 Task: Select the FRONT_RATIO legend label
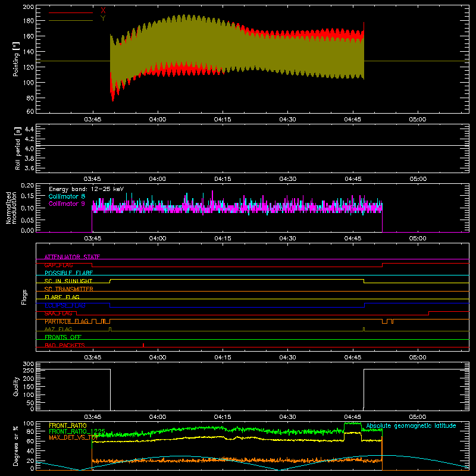(x=68, y=425)
